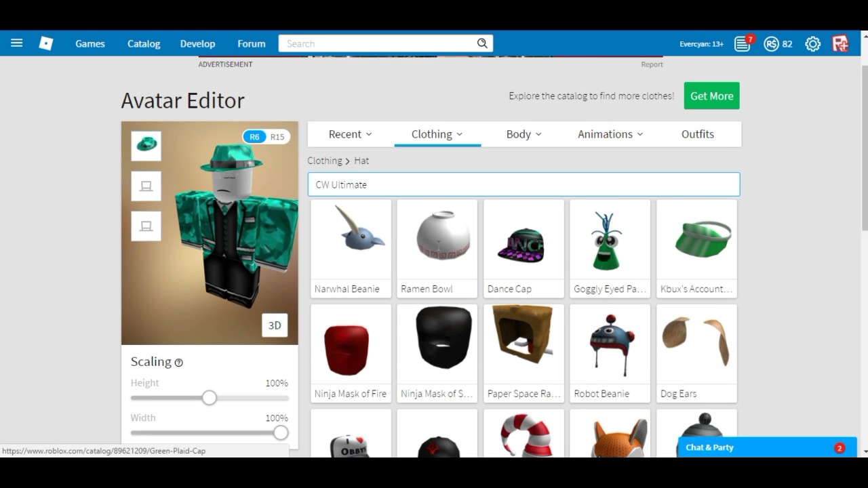Click the search magnifier icon
Viewport: 868px width, 488px height.
point(482,43)
